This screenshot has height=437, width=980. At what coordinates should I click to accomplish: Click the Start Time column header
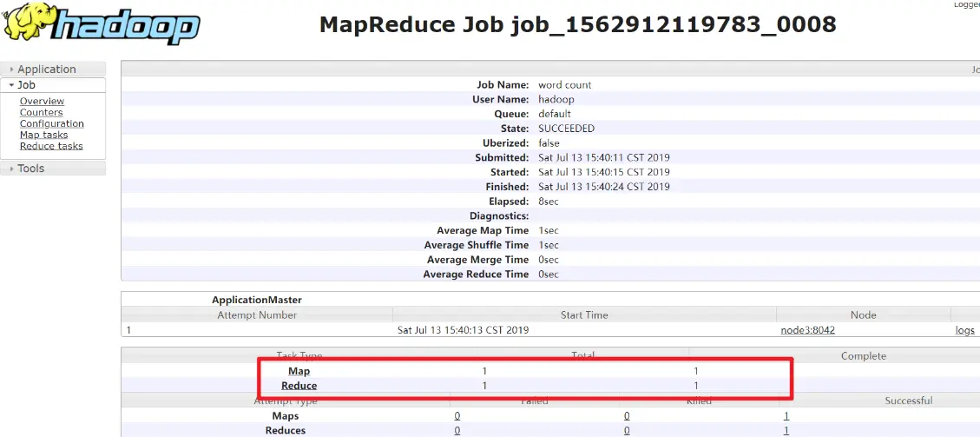tap(584, 315)
